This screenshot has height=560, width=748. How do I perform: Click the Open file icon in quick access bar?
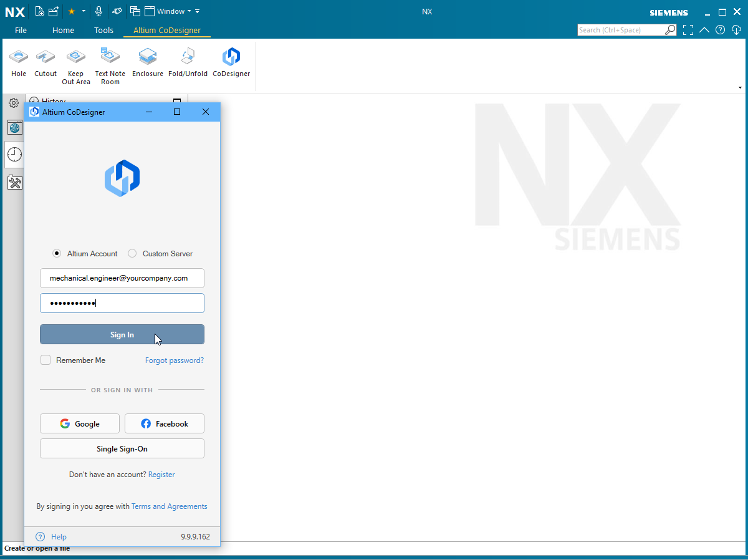tap(54, 11)
